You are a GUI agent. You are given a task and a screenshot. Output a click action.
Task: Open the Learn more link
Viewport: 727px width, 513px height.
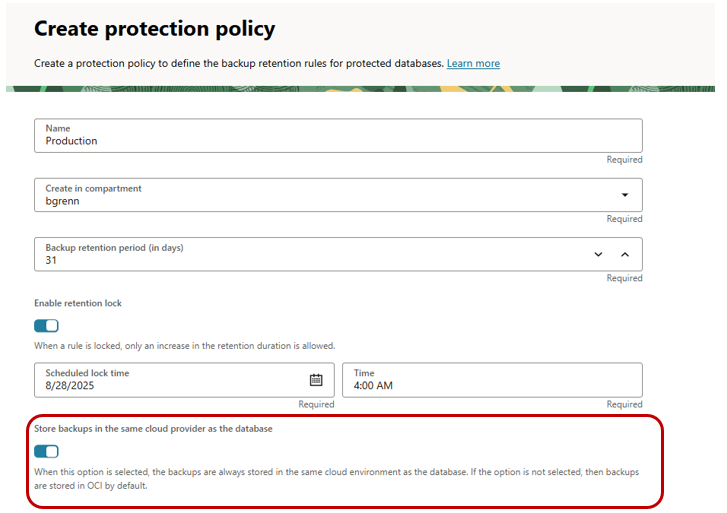coord(473,64)
